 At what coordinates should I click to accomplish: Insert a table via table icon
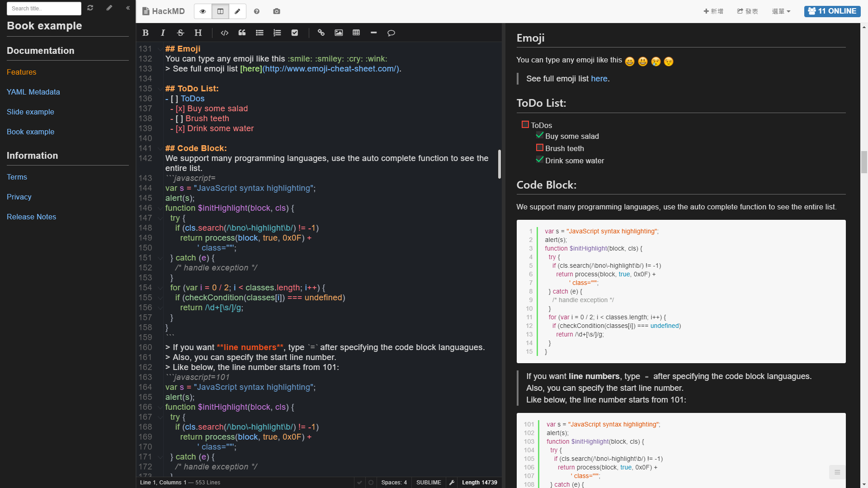pyautogui.click(x=356, y=33)
